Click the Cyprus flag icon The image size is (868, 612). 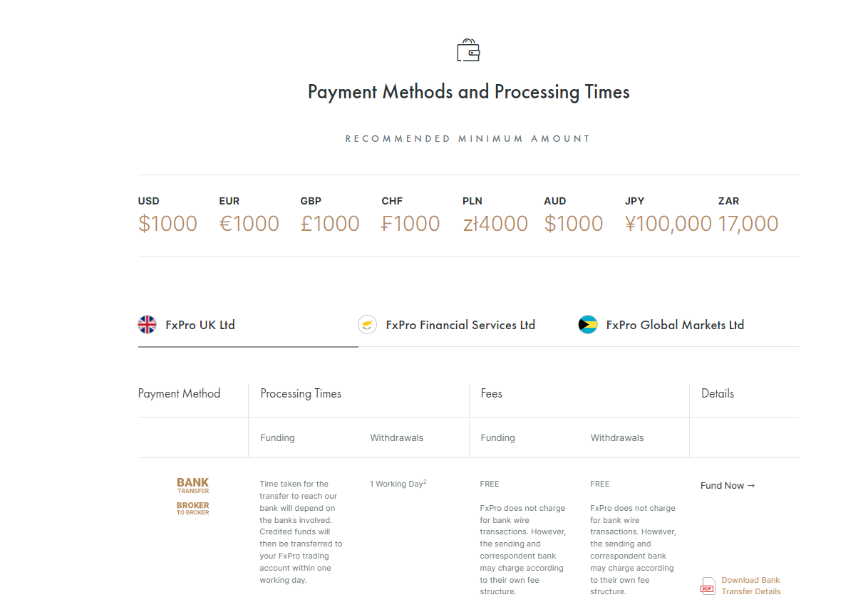pyautogui.click(x=367, y=325)
